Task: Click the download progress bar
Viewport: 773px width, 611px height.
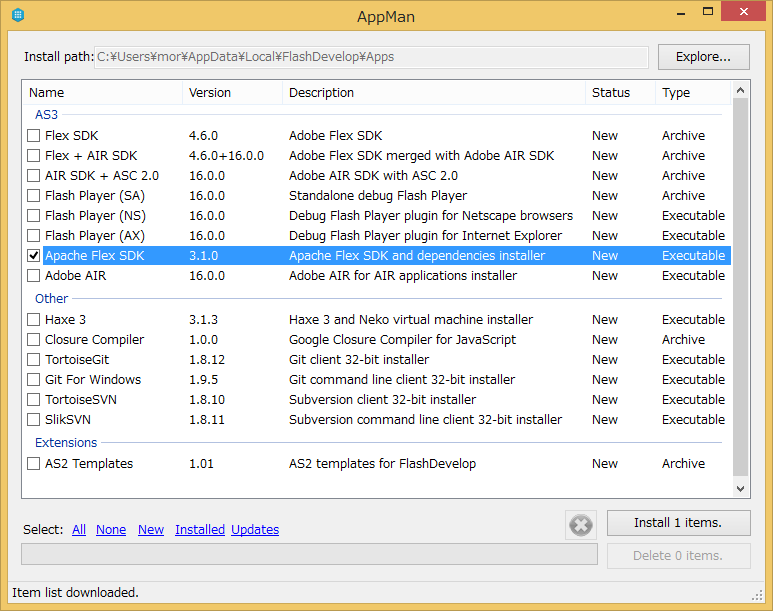Action: coord(309,554)
